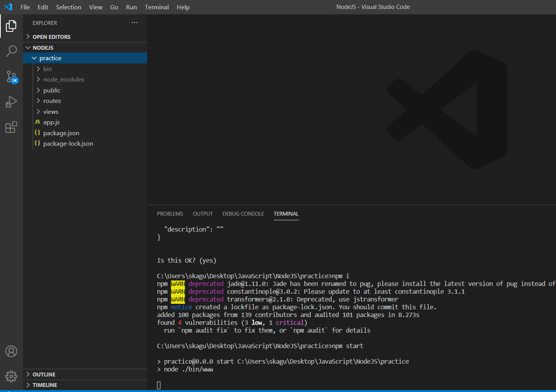Image resolution: width=556 pixels, height=392 pixels.
Task: Click 'found 4 vulnerabilities' terminal line
Action: (232, 322)
